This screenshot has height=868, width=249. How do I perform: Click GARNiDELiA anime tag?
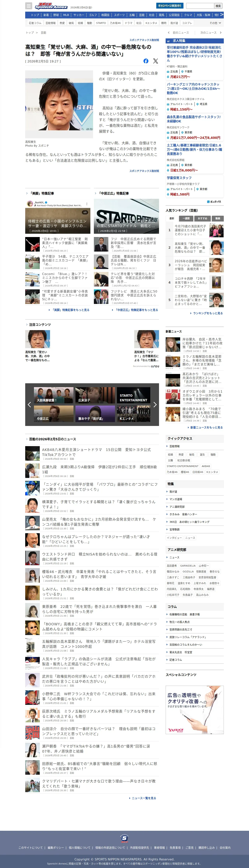coord(188,566)
